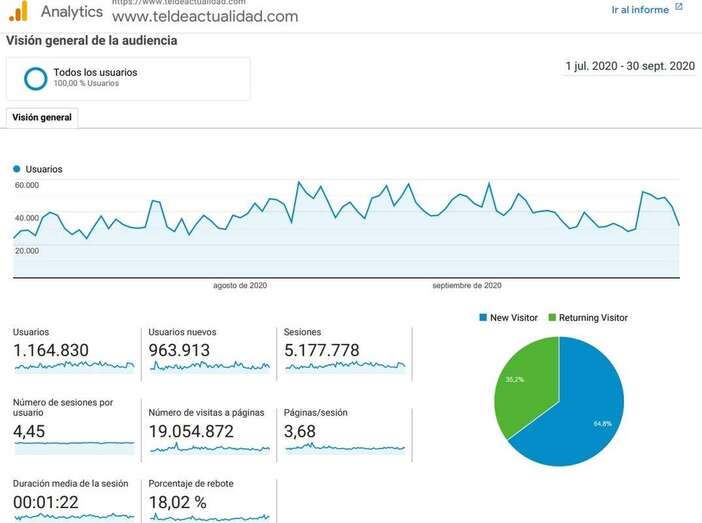Click the Usuarios legend dot on chart
Screen dimensions: 702x523
click(x=17, y=169)
